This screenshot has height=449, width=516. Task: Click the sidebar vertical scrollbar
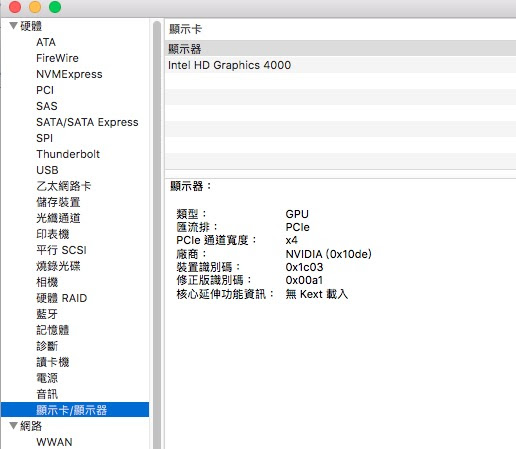[x=157, y=233]
